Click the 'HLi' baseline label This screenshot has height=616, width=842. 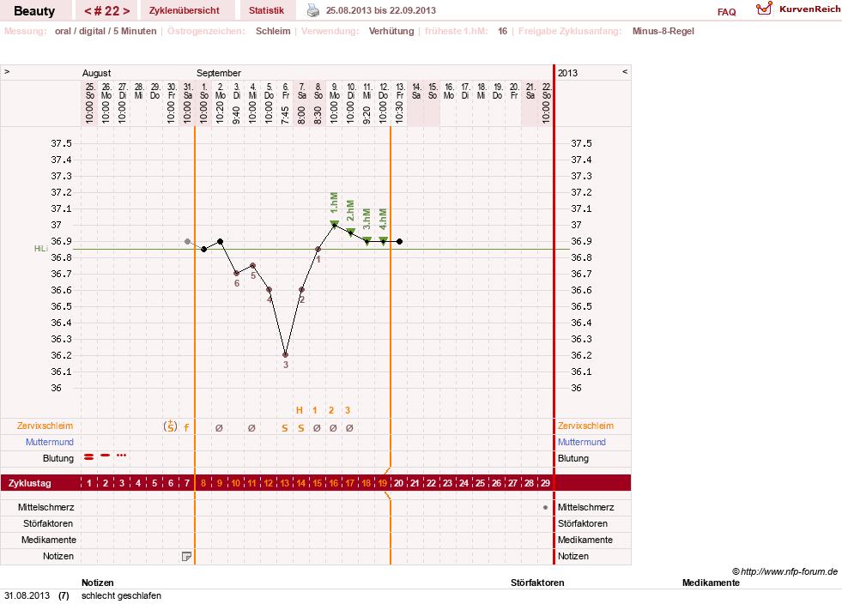point(41,249)
